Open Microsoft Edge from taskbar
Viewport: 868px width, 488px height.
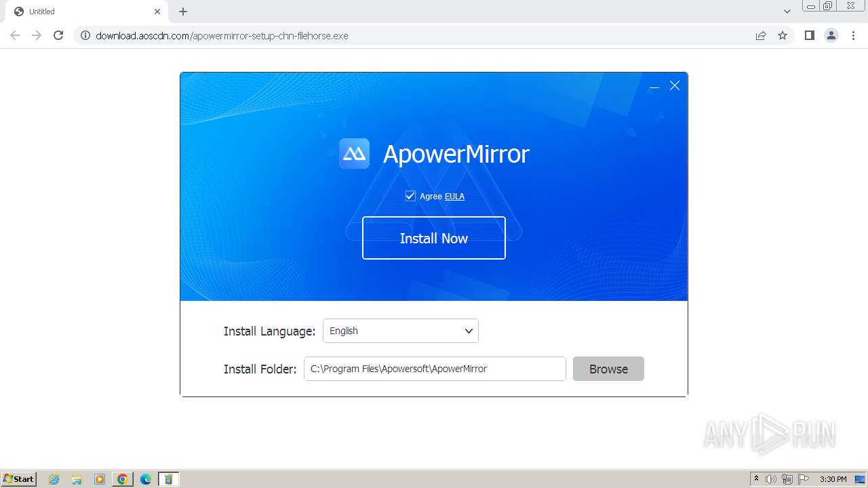click(x=145, y=479)
